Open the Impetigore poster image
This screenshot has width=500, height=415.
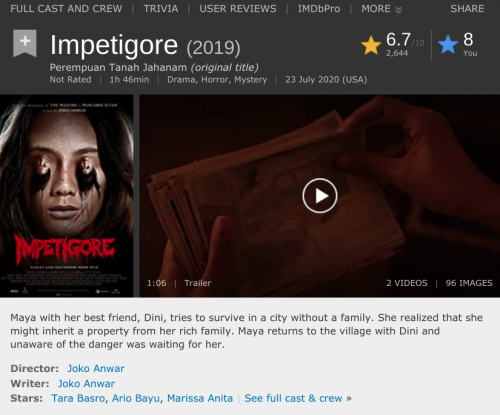(x=67, y=196)
